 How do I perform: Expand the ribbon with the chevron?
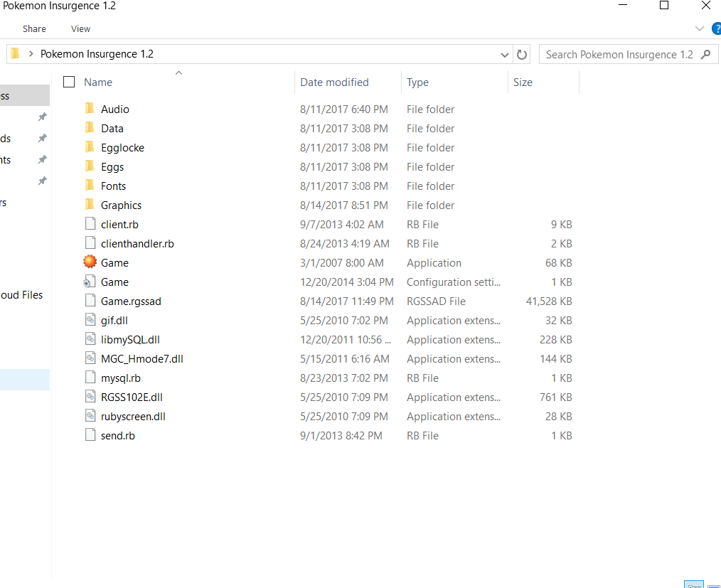(700, 28)
